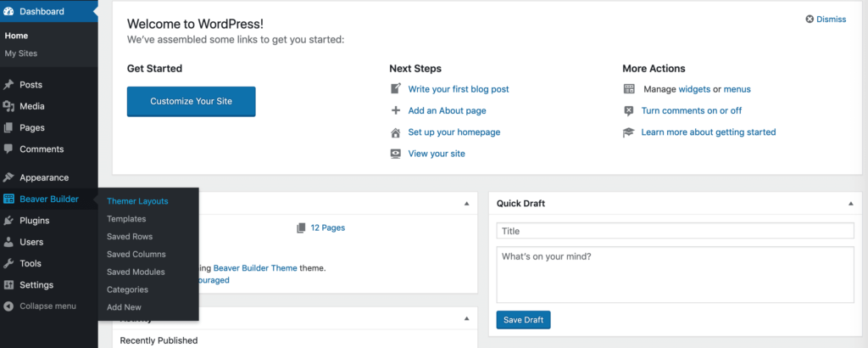Open My Sites under Dashboard

pos(21,53)
